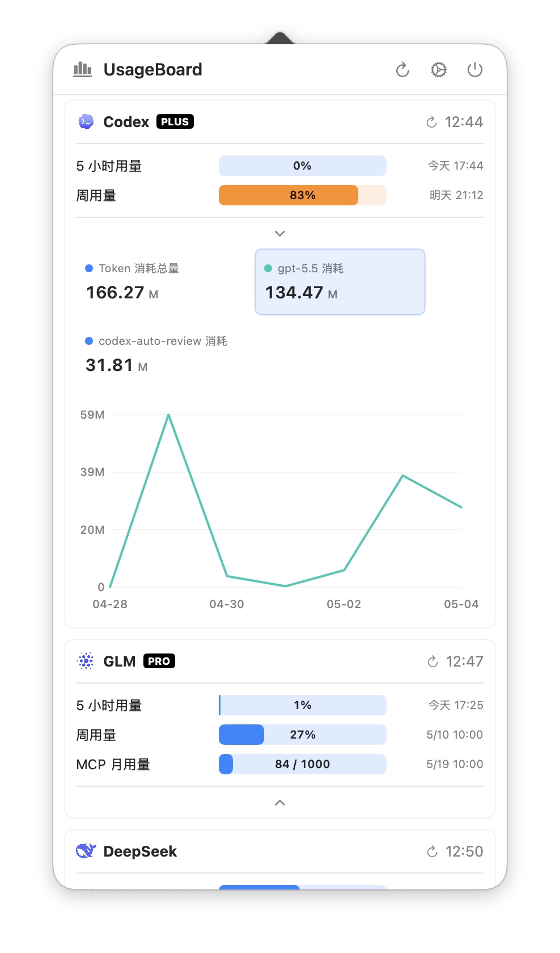
Task: Click the 31.81 M auto-review value
Action: (x=117, y=365)
